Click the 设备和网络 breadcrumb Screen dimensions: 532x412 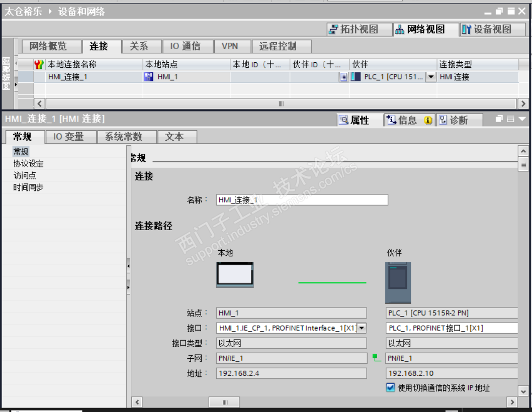[81, 12]
